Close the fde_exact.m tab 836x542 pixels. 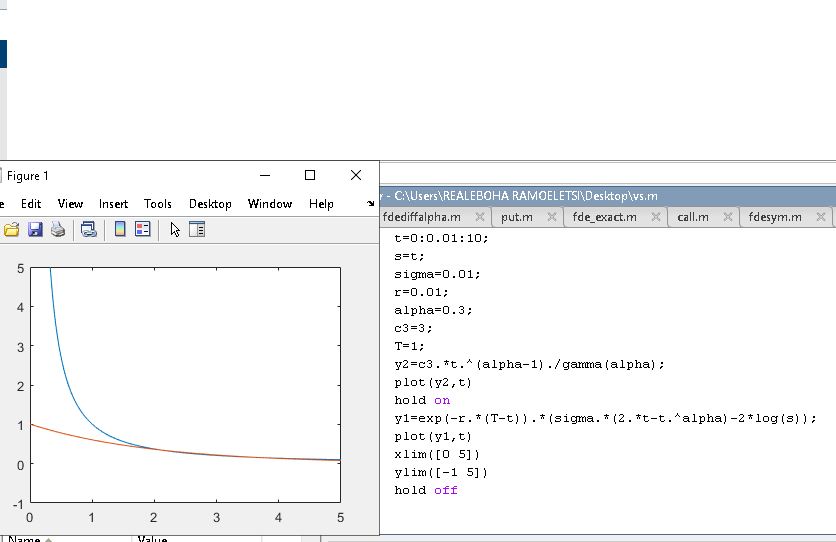[656, 217]
